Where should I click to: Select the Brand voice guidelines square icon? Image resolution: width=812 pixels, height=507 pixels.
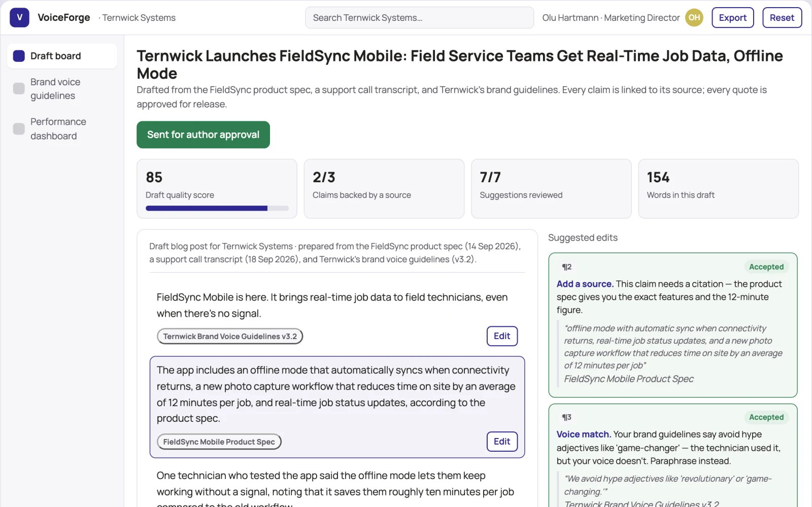click(19, 89)
